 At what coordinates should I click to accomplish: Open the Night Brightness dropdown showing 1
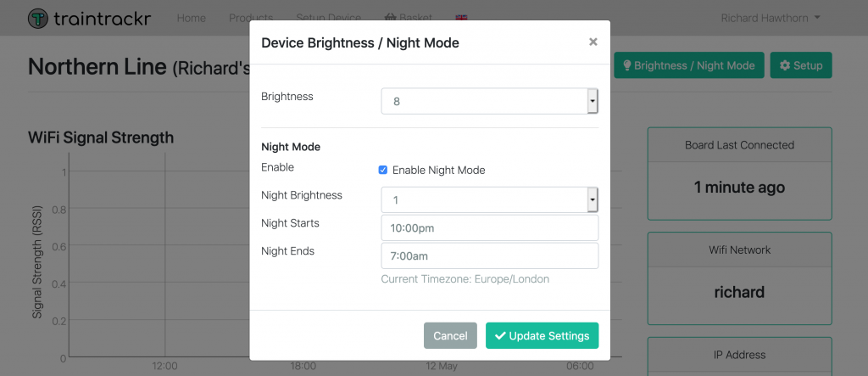489,199
